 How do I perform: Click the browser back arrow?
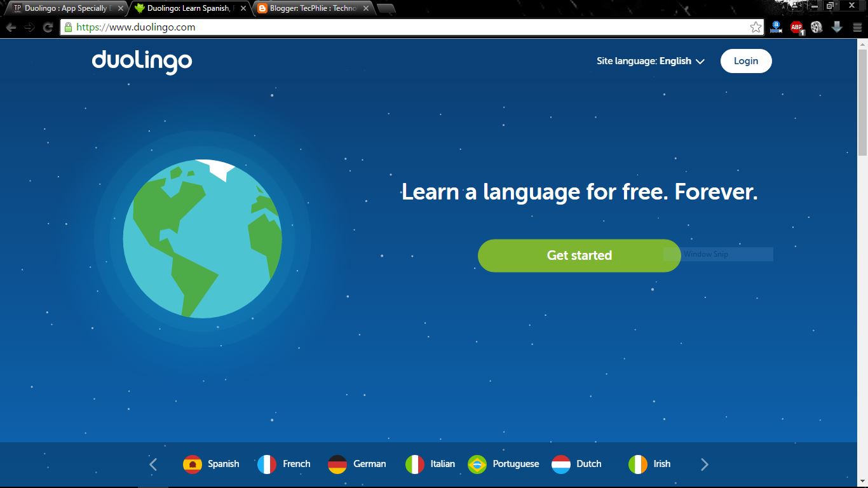click(11, 27)
